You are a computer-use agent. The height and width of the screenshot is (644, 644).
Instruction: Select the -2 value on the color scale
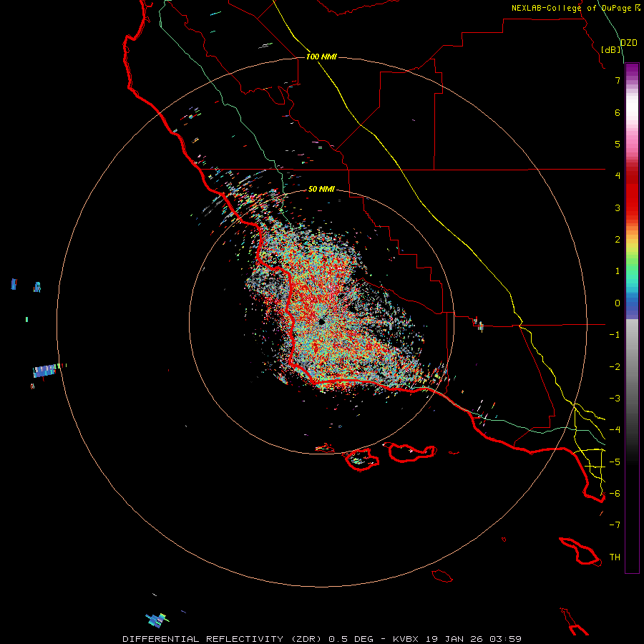click(615, 367)
